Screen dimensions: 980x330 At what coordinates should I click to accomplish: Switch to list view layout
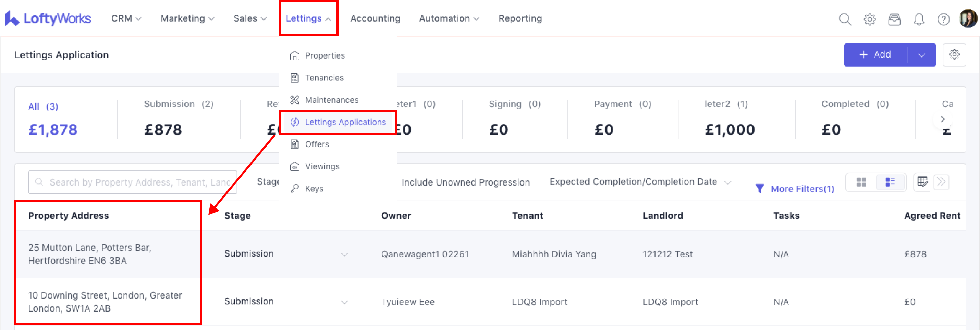890,182
